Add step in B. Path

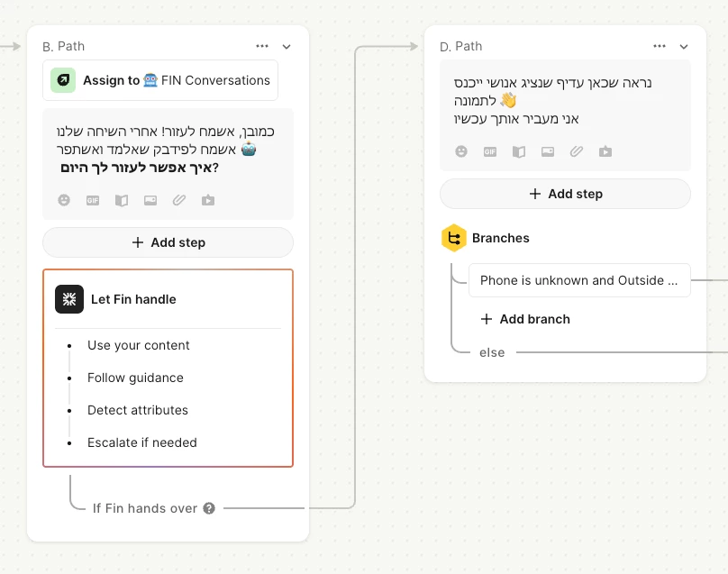tap(168, 242)
